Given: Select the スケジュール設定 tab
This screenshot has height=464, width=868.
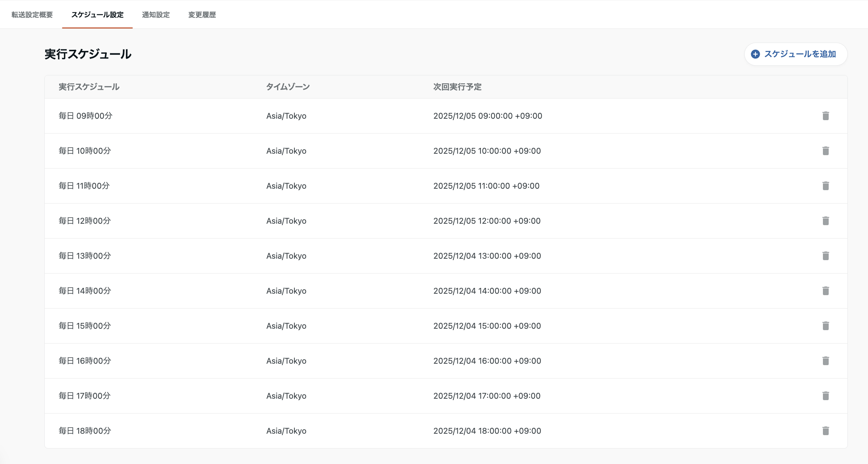Looking at the screenshot, I should pyautogui.click(x=97, y=15).
